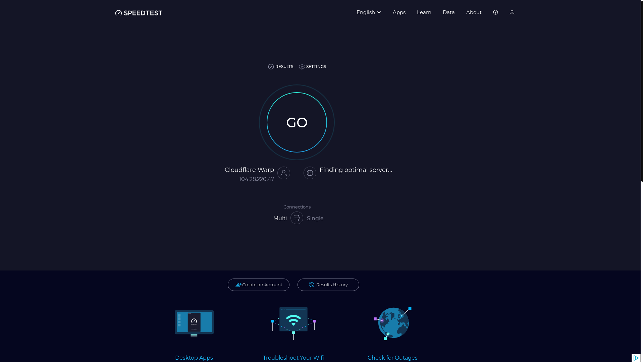Open the About menu
Image resolution: width=644 pixels, height=362 pixels.
(x=474, y=12)
